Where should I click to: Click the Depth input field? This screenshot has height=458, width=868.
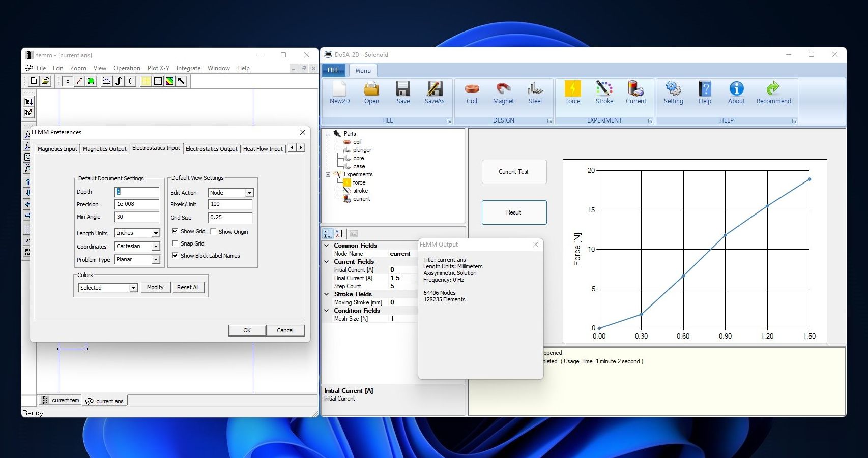point(137,192)
